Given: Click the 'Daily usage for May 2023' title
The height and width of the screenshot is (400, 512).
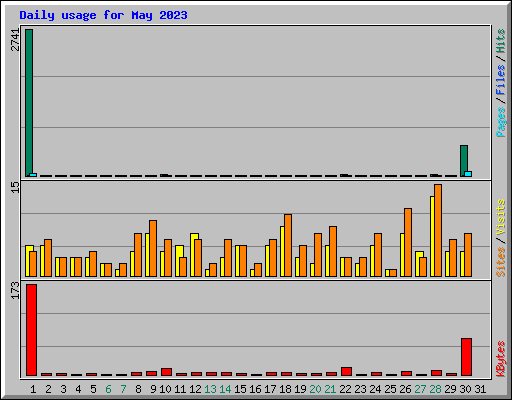Looking at the screenshot, I should point(103,15).
